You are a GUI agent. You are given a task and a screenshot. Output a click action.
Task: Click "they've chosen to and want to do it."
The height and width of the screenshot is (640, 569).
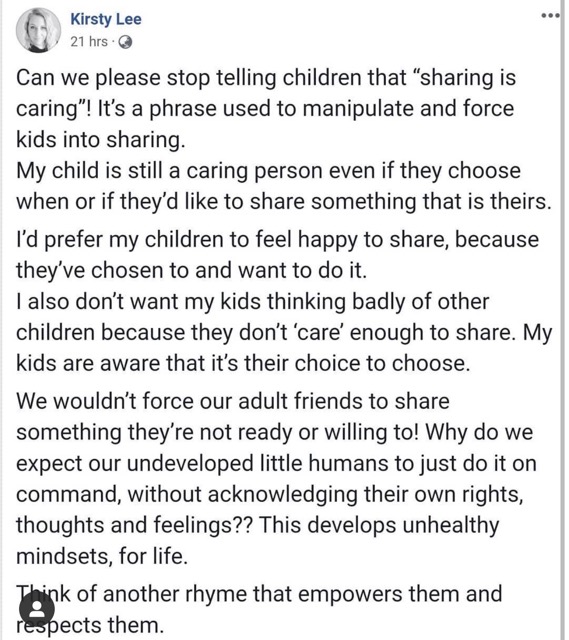pyautogui.click(x=191, y=270)
